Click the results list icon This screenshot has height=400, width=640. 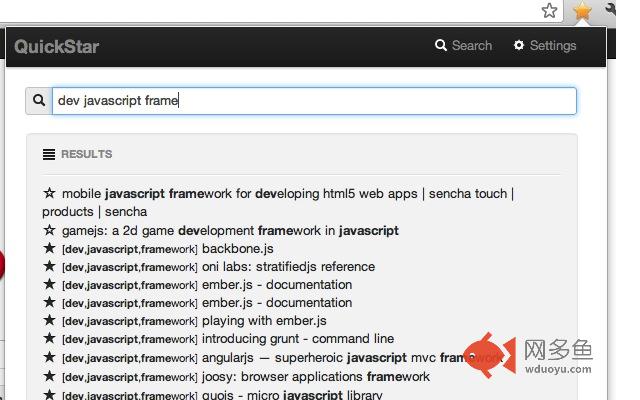[49, 154]
